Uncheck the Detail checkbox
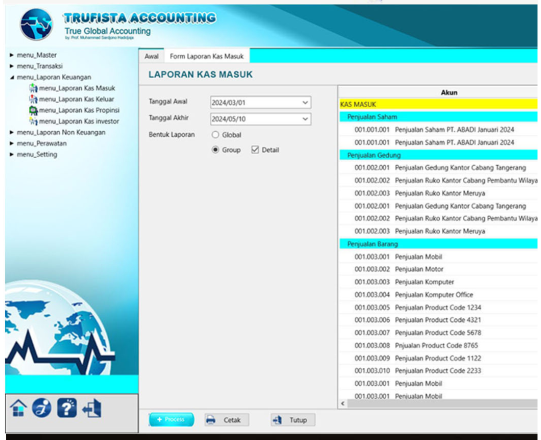The height and width of the screenshot is (440, 541). (x=255, y=150)
